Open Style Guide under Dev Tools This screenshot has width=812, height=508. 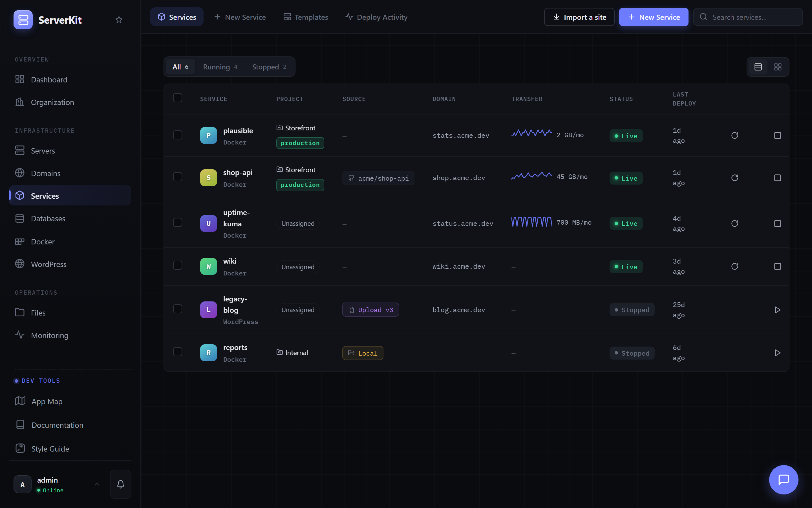[70, 449]
